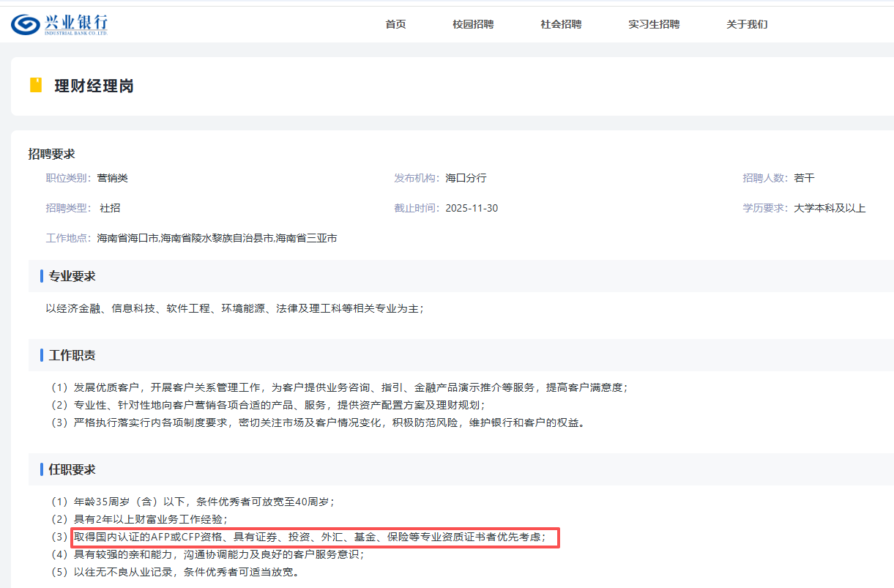
Task: Open the 社会招聘 page
Action: coord(561,24)
